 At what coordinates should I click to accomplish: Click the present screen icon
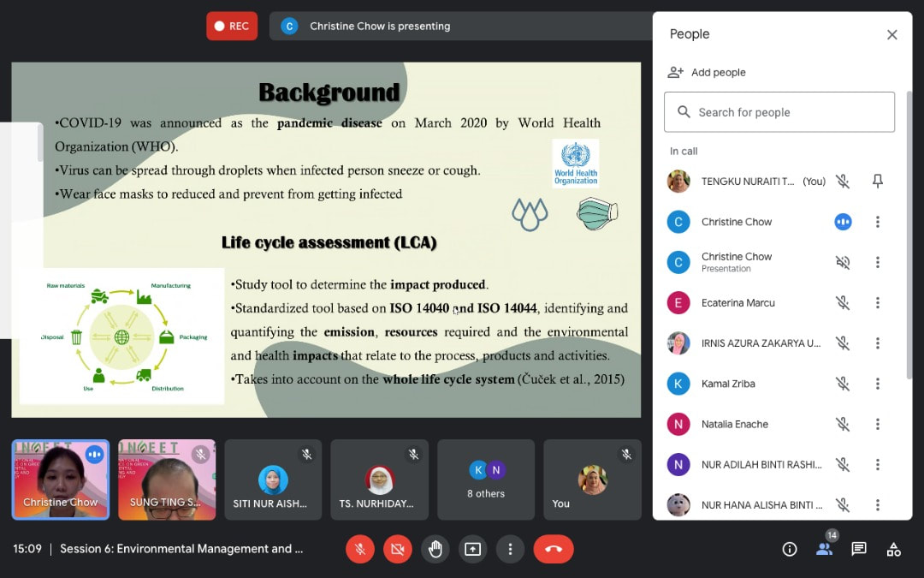[x=473, y=549]
